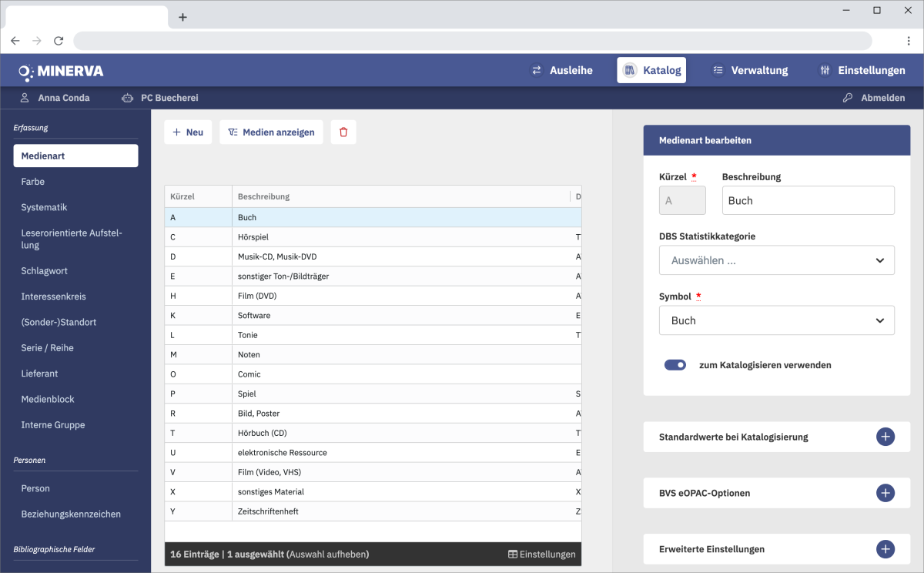924x573 pixels.
Task: Toggle 'zum Katalogisieren verwenden' switch
Action: tap(675, 365)
